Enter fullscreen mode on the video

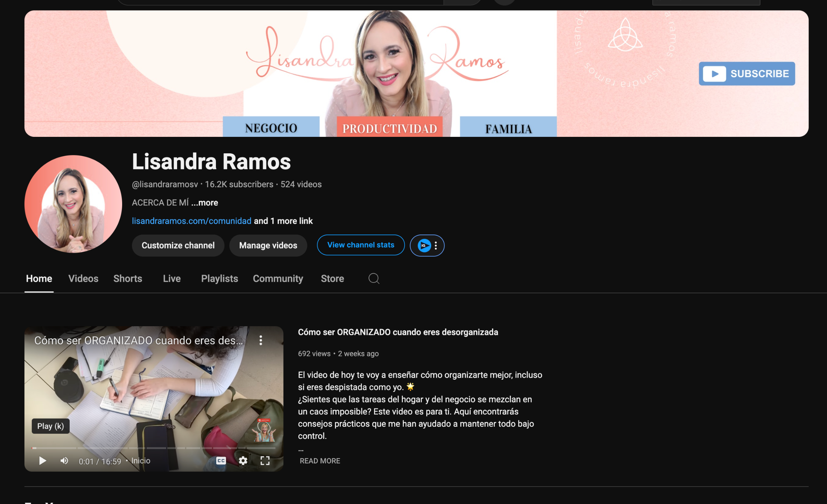(x=265, y=461)
